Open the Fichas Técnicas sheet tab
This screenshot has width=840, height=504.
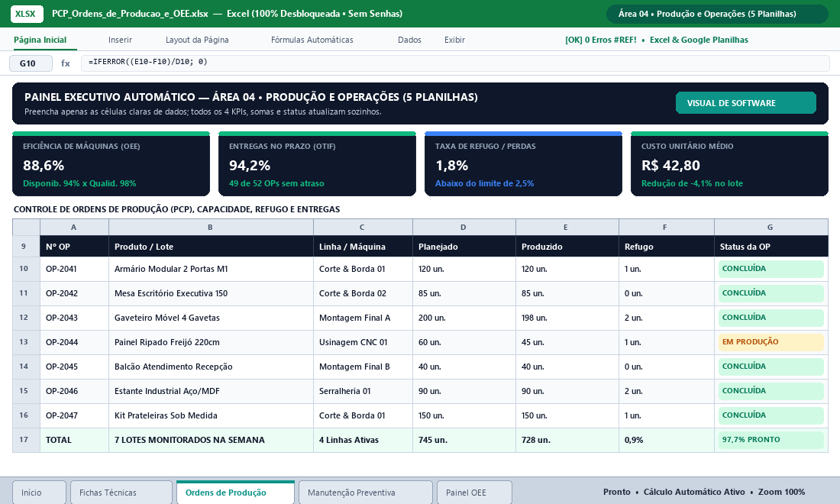[x=121, y=493]
